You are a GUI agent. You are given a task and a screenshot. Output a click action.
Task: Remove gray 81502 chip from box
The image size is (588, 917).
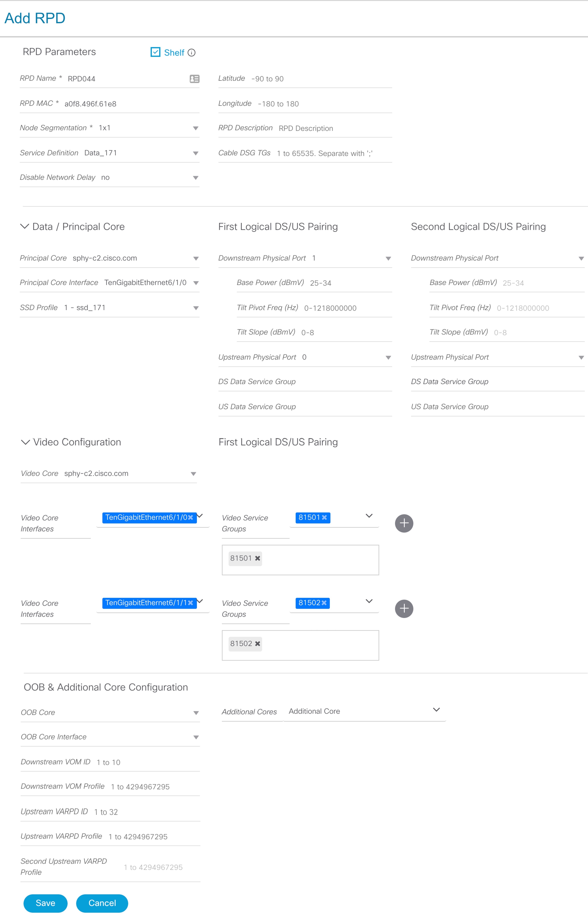pyautogui.click(x=258, y=644)
